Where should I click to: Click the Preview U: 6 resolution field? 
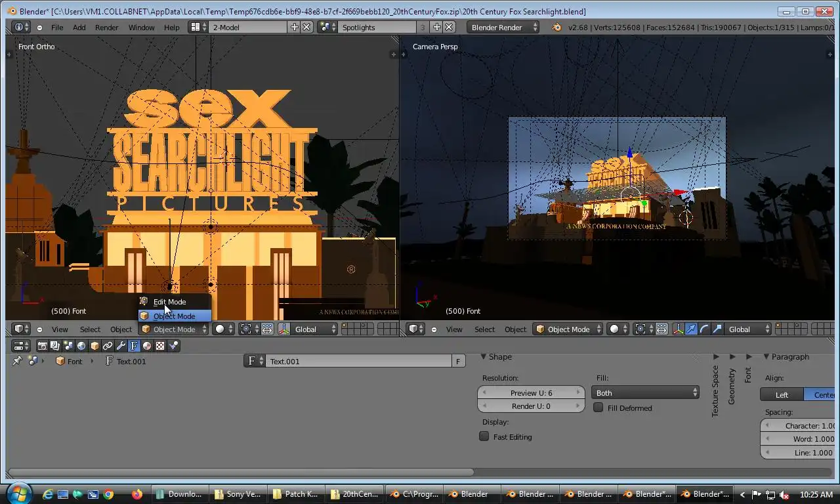click(x=531, y=392)
